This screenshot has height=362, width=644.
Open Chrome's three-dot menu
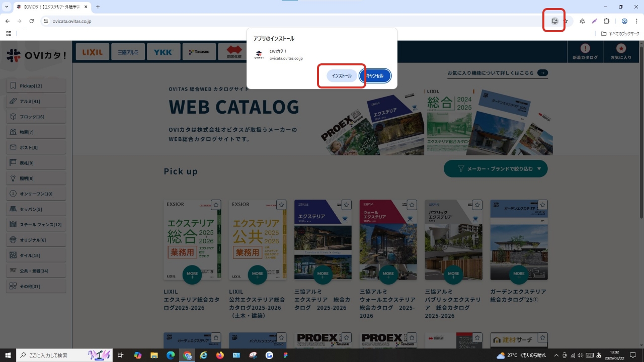636,21
